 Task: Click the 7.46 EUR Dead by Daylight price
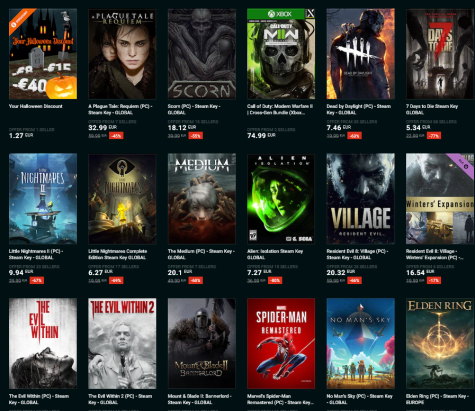(338, 128)
